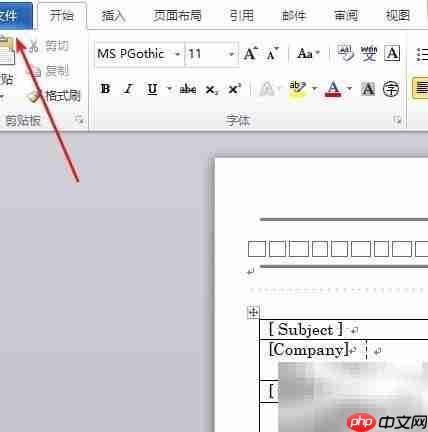Click the [Company] table cell
The width and height of the screenshot is (428, 432).
click(x=313, y=350)
